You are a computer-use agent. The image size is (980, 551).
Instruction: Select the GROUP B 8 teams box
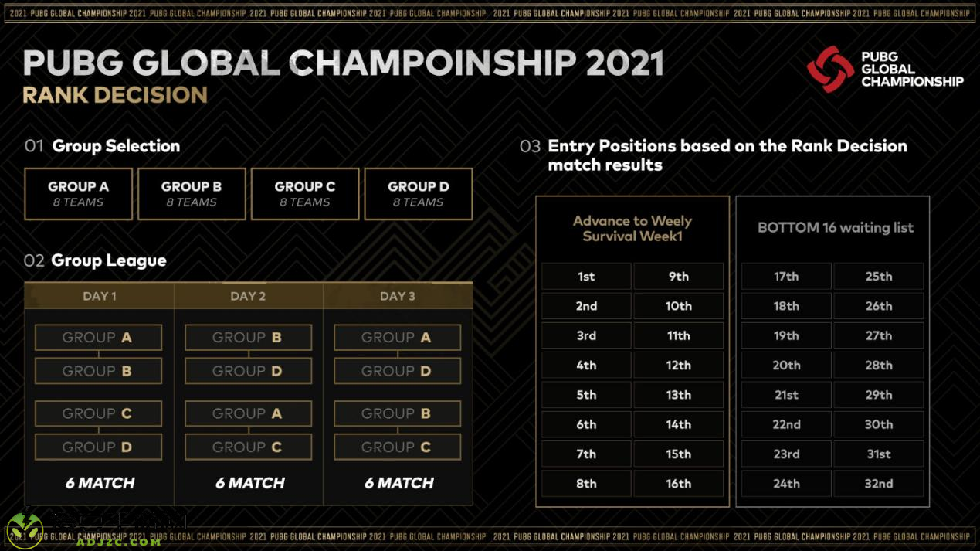pos(192,194)
